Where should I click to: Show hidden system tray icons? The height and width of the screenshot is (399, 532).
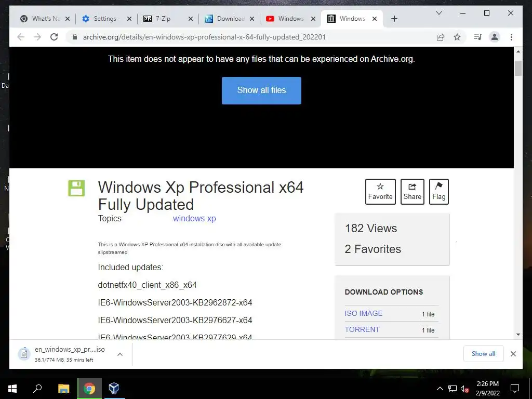[x=440, y=389]
